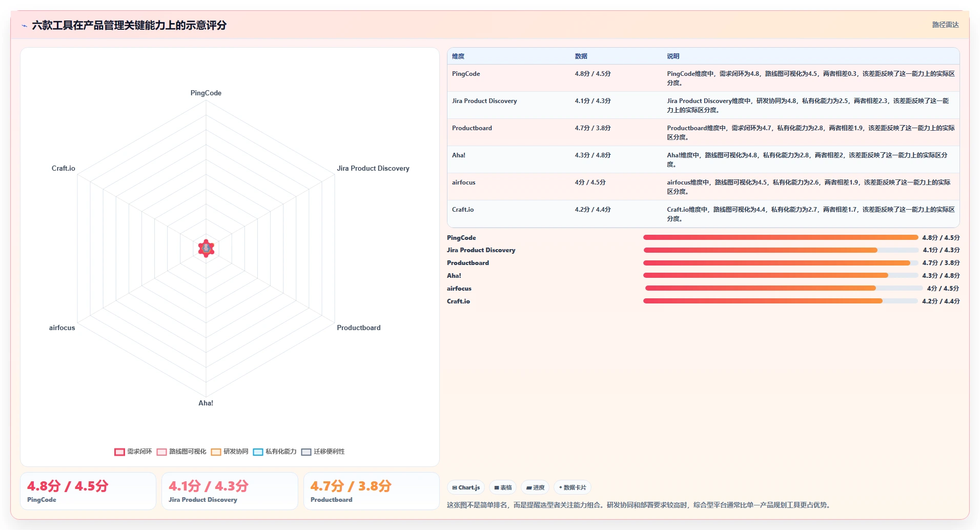980x530 pixels.
Task: Click the Productboard label in the progress list
Action: click(x=468, y=263)
